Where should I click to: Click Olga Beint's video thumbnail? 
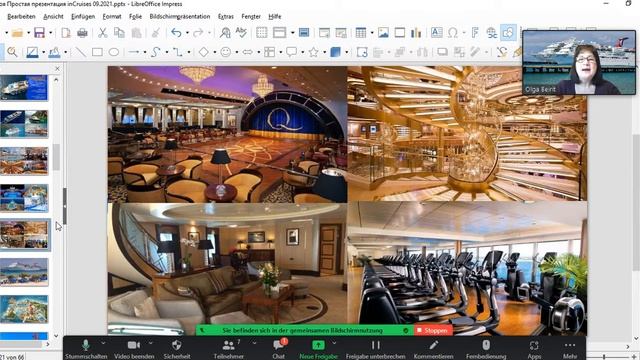(x=579, y=63)
